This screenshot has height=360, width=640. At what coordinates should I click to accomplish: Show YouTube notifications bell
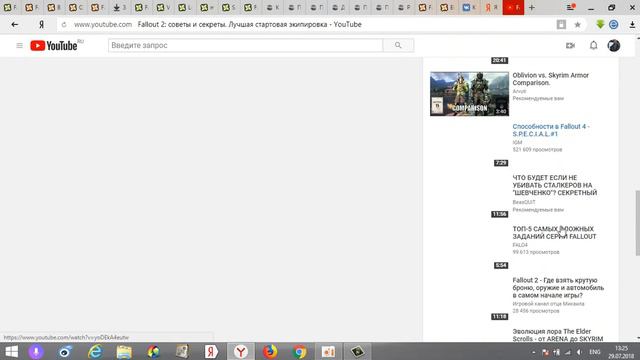click(593, 45)
